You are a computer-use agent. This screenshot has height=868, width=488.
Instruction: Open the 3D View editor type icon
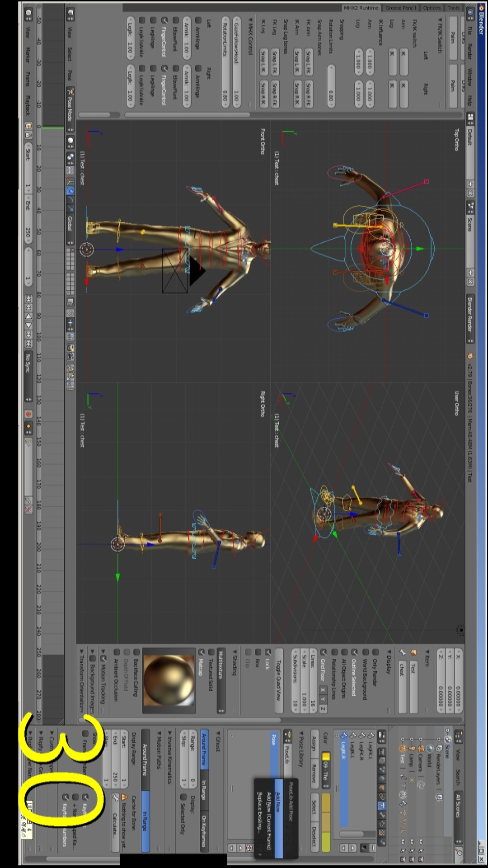tap(70, 14)
